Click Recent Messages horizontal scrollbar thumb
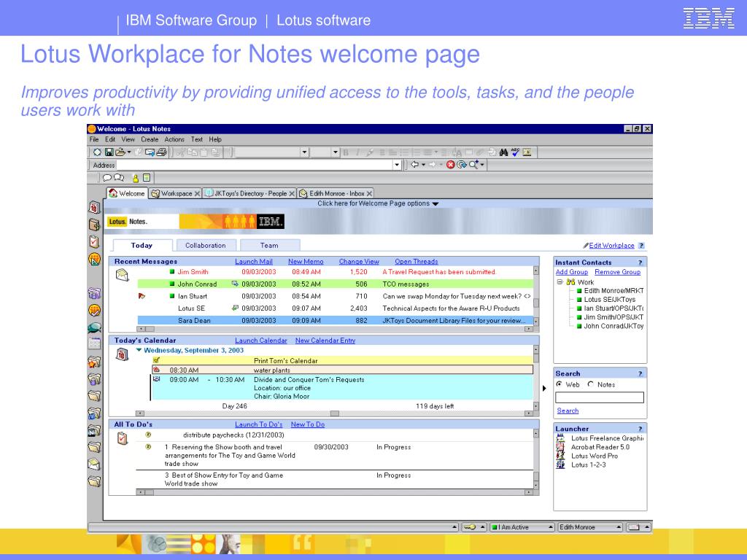Screen dimensions: 747x560 (150, 329)
